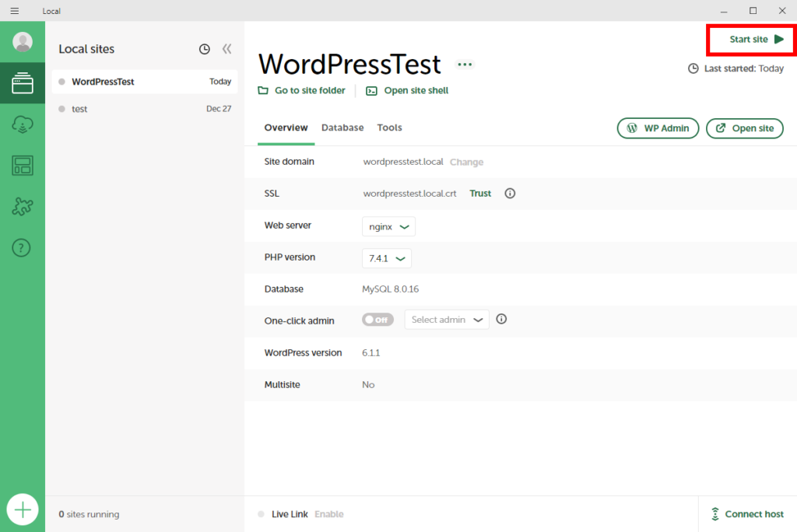Select the Local sites sidebar icon
The image size is (797, 532).
click(x=23, y=83)
